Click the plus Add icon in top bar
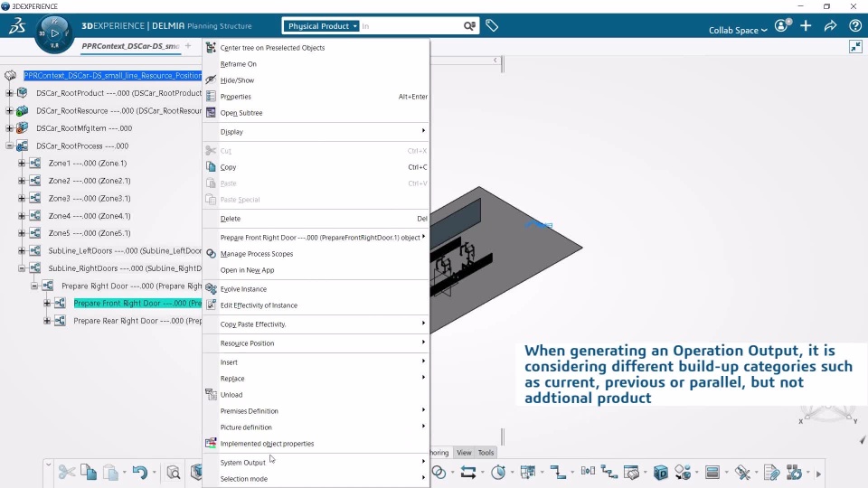This screenshot has width=868, height=488. [806, 25]
